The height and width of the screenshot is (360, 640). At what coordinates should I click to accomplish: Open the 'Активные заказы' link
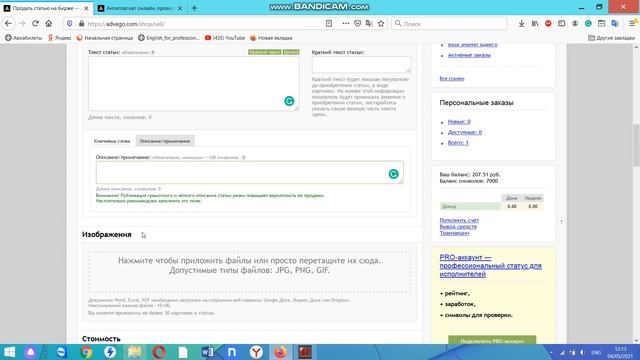469,55
